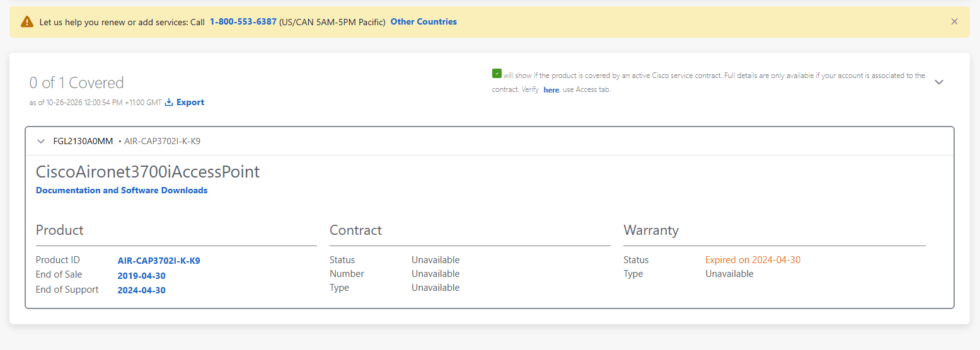This screenshot has width=980, height=350.
Task: Click warranty status Expired on 2024-04-30
Action: [x=753, y=260]
